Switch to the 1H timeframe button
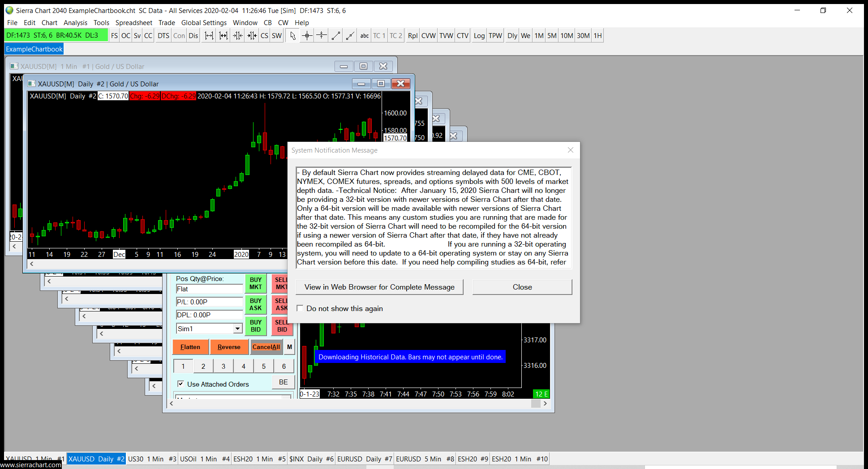This screenshot has width=868, height=469. tap(598, 36)
